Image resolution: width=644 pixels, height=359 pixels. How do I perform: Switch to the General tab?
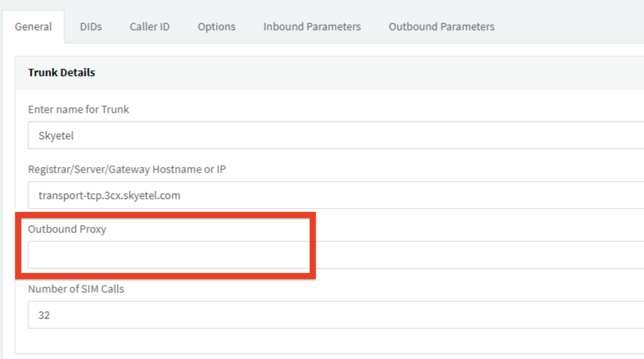(33, 27)
